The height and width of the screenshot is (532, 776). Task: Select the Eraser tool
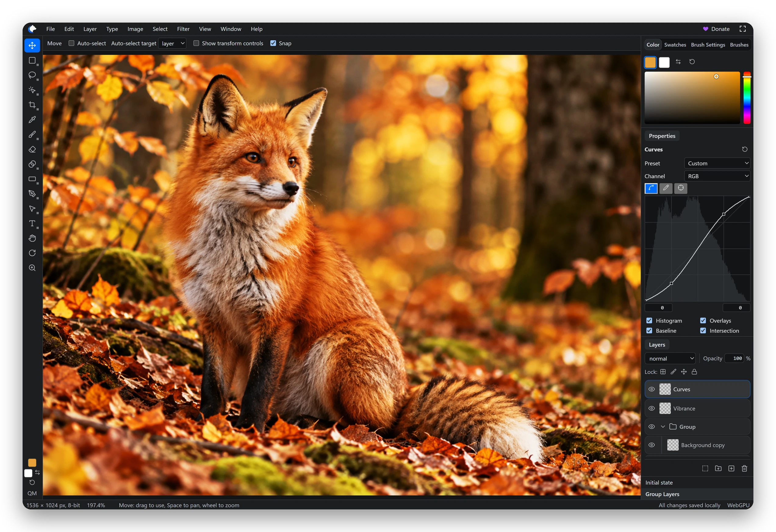[32, 149]
